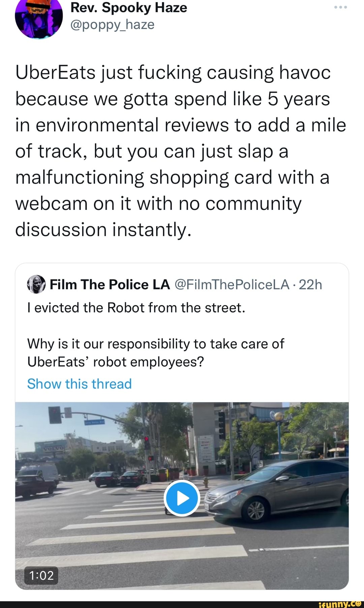The height and width of the screenshot is (608, 364).
Task: Click the 22h timestamp on quoted tweet
Action: click(x=310, y=284)
